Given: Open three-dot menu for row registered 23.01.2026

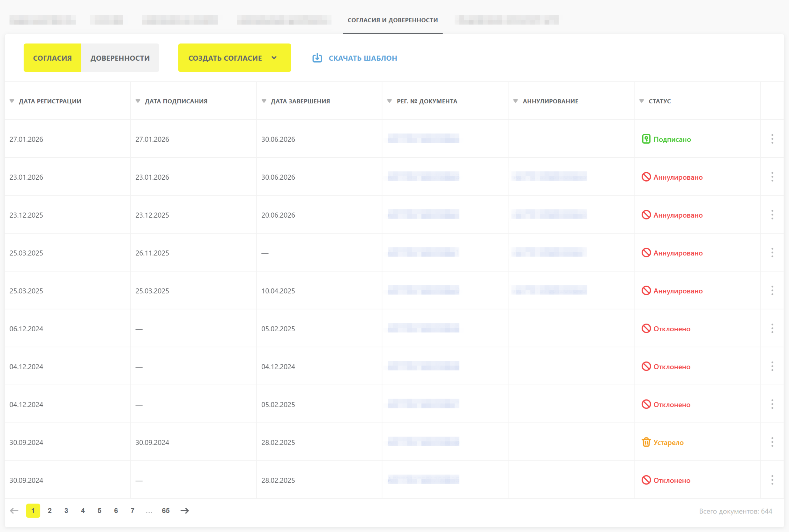Looking at the screenshot, I should coord(772,177).
